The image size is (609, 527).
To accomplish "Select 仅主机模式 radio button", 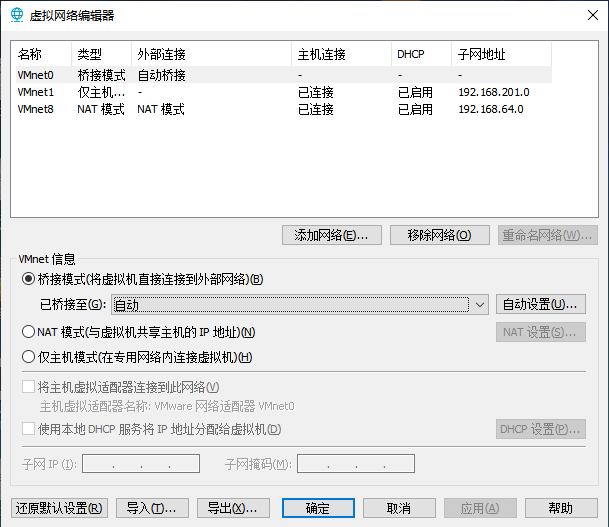I will [x=28, y=357].
